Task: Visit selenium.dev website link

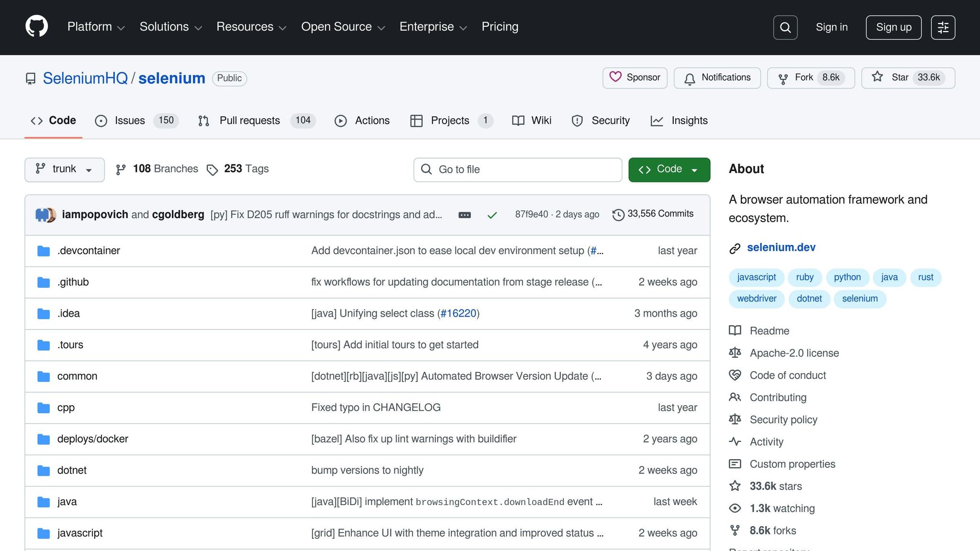Action: pyautogui.click(x=781, y=247)
